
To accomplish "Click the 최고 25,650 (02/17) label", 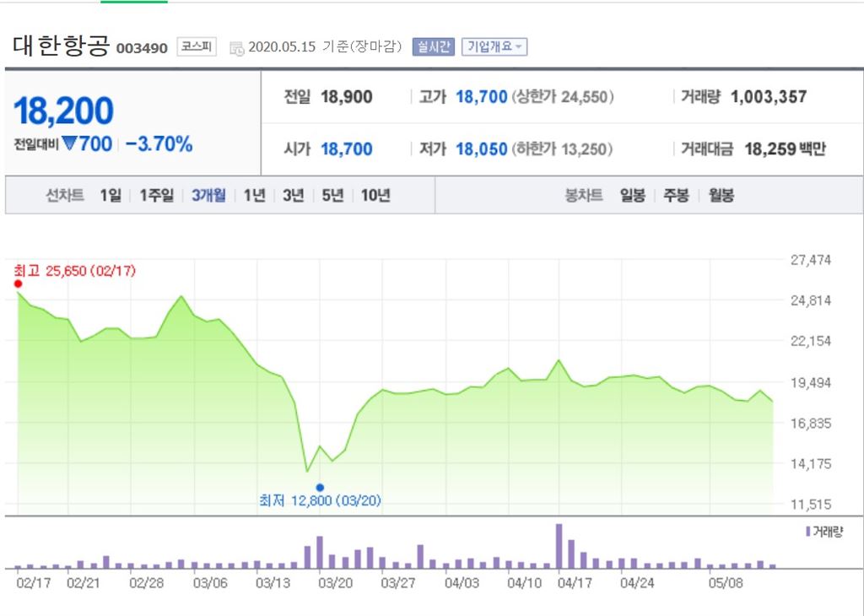I will pos(74,271).
